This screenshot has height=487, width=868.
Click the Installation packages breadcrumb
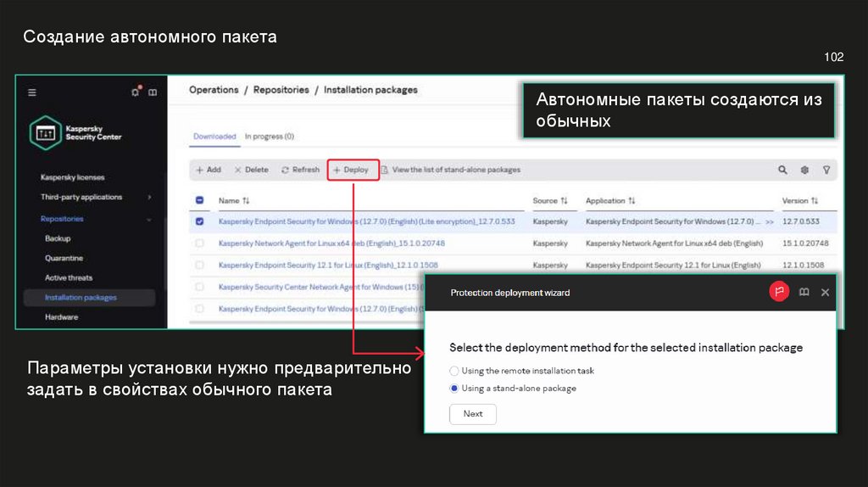pos(370,90)
